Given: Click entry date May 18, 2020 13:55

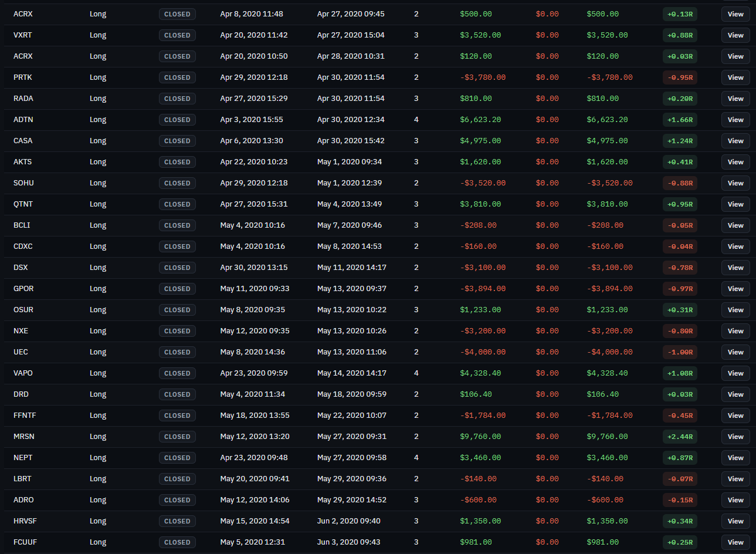Looking at the screenshot, I should (x=255, y=415).
